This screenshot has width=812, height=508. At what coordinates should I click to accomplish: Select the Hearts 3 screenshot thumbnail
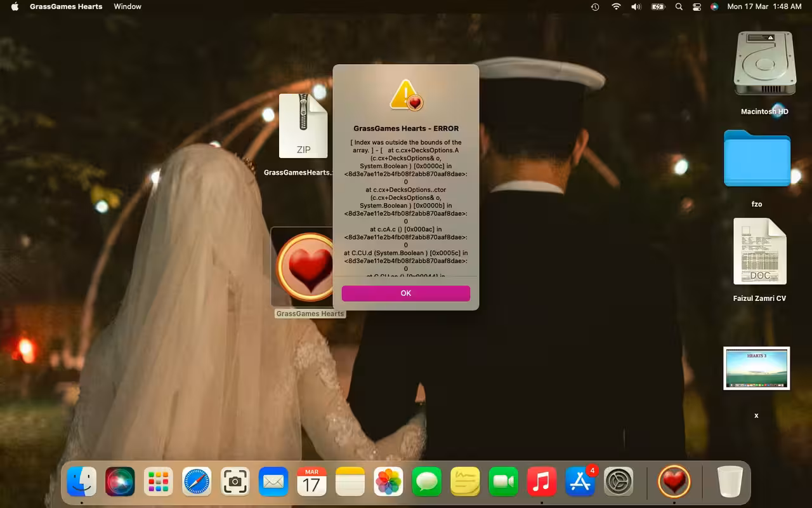[756, 368]
